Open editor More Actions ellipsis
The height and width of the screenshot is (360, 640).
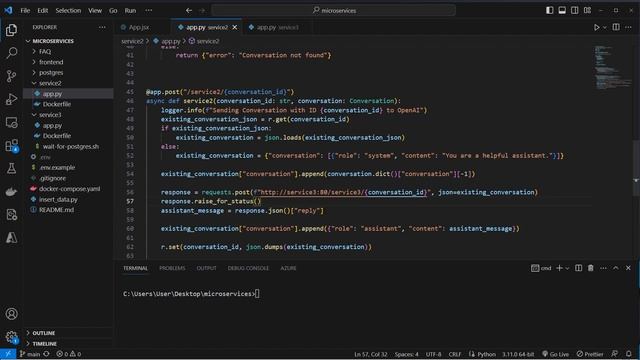coord(628,27)
